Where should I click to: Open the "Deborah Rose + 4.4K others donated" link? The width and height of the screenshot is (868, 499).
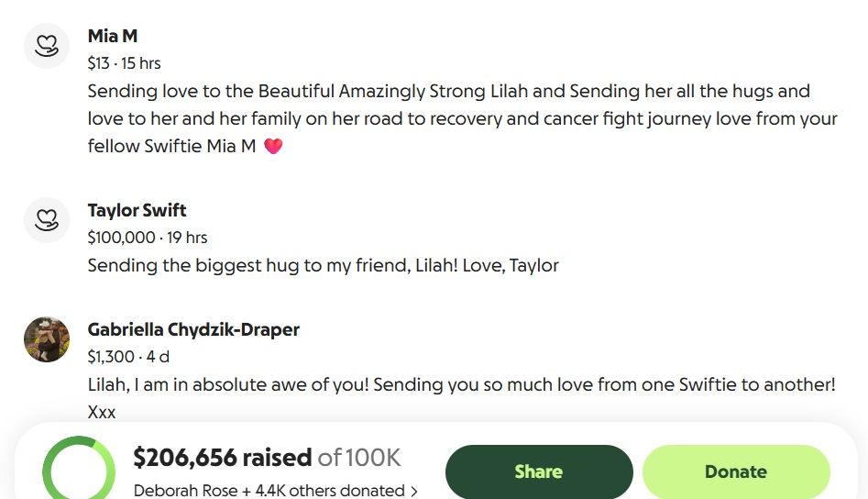point(269,491)
